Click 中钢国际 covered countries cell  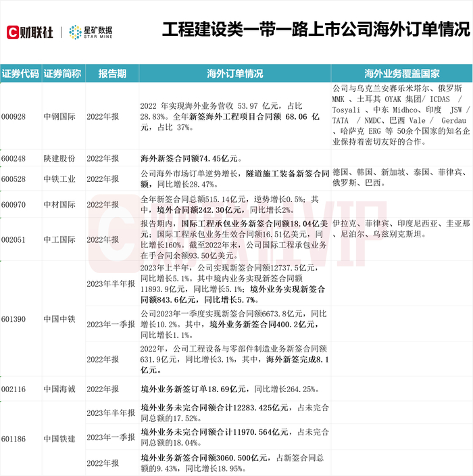click(401, 115)
